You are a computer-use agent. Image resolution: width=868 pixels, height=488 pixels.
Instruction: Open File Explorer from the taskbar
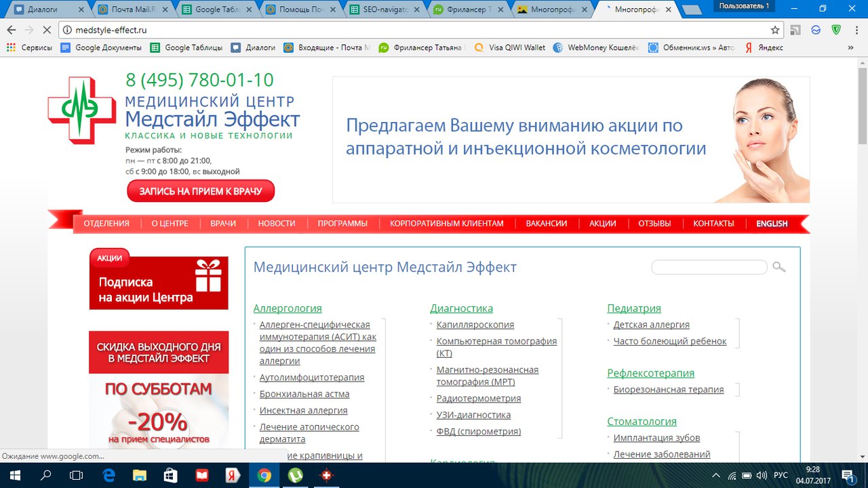[x=140, y=475]
